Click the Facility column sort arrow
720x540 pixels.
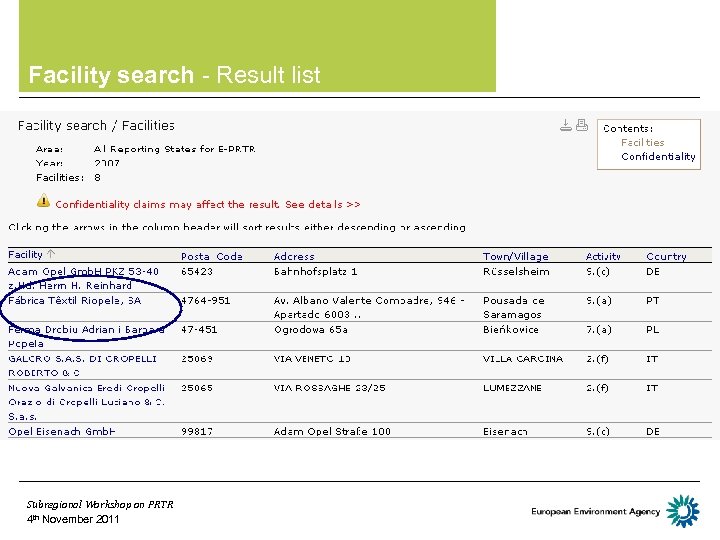pyautogui.click(x=51, y=254)
